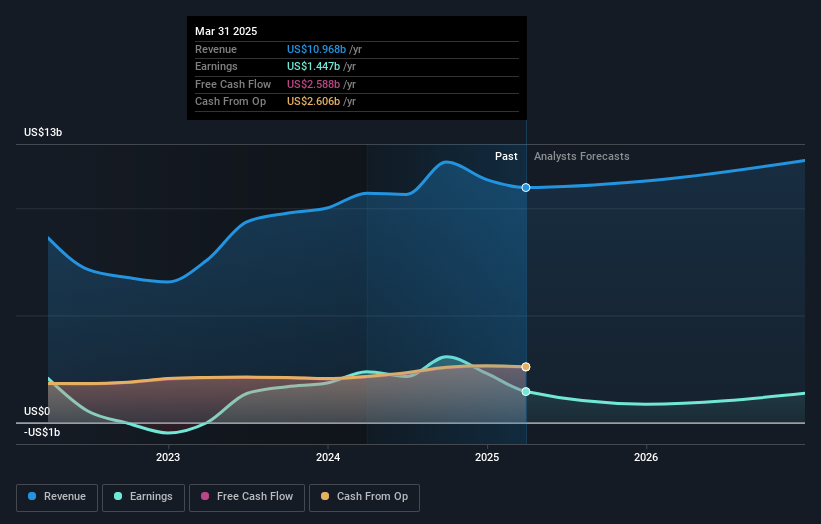Click the teal Earnings data point marker
Screen dimensions: 821x524
(x=526, y=392)
